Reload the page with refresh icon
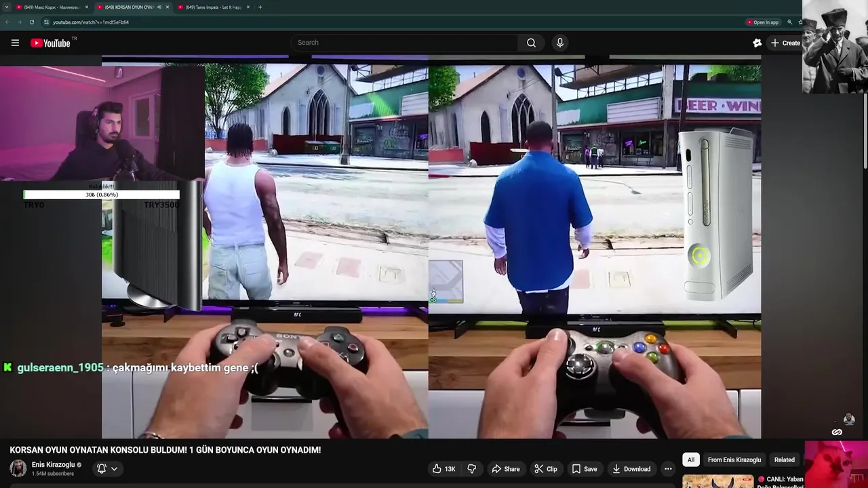Viewport: 868px width, 488px height. [31, 22]
